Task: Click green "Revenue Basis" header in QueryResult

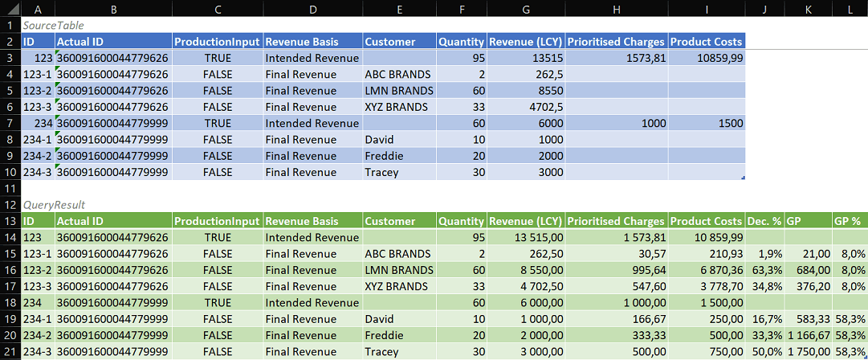Action: click(313, 221)
